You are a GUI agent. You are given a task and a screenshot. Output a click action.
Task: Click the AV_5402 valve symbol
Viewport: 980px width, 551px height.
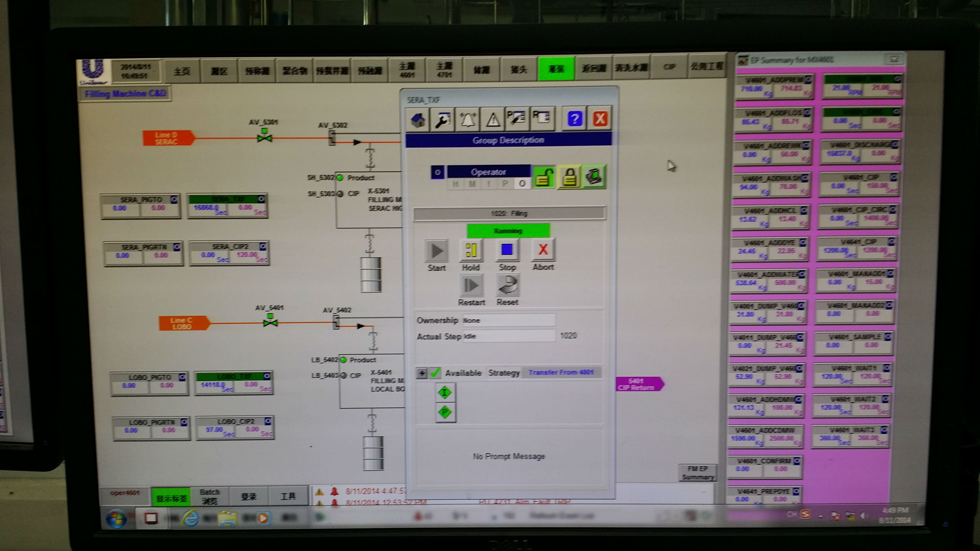[x=336, y=322]
